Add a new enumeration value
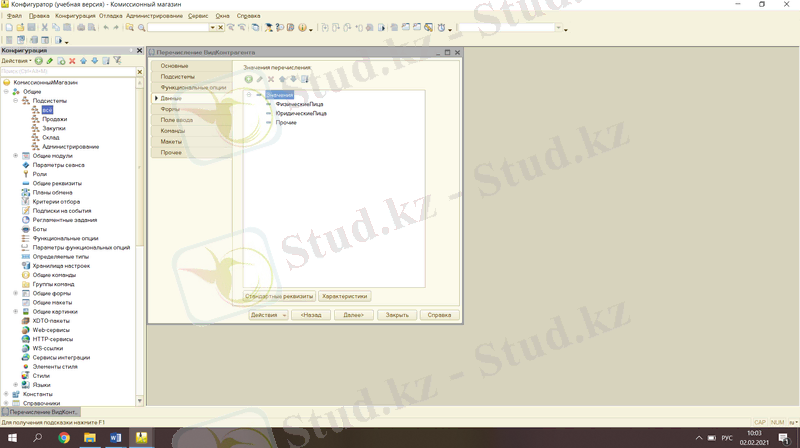The width and height of the screenshot is (800, 448). point(248,79)
